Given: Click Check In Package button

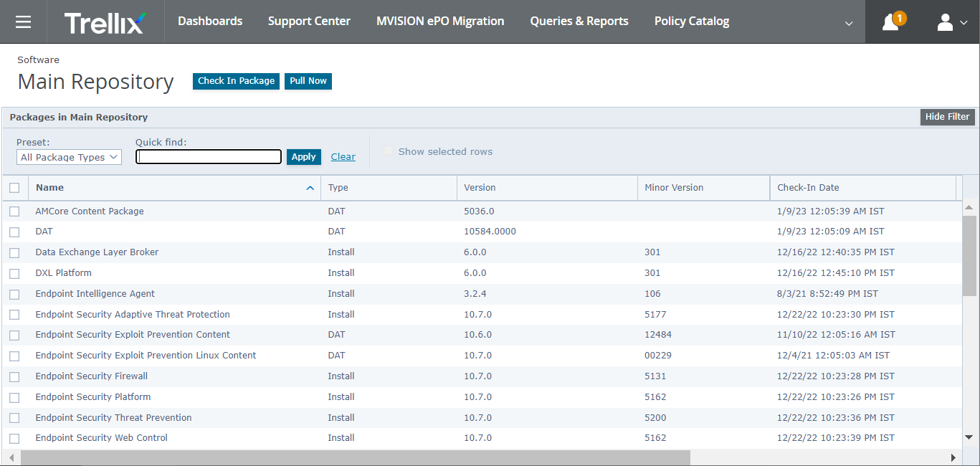Looking at the screenshot, I should pos(236,81).
